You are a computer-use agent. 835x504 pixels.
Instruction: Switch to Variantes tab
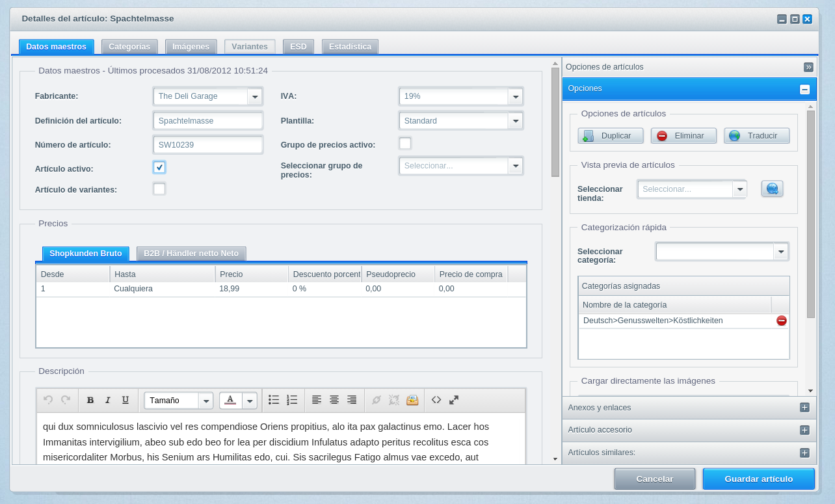click(250, 47)
